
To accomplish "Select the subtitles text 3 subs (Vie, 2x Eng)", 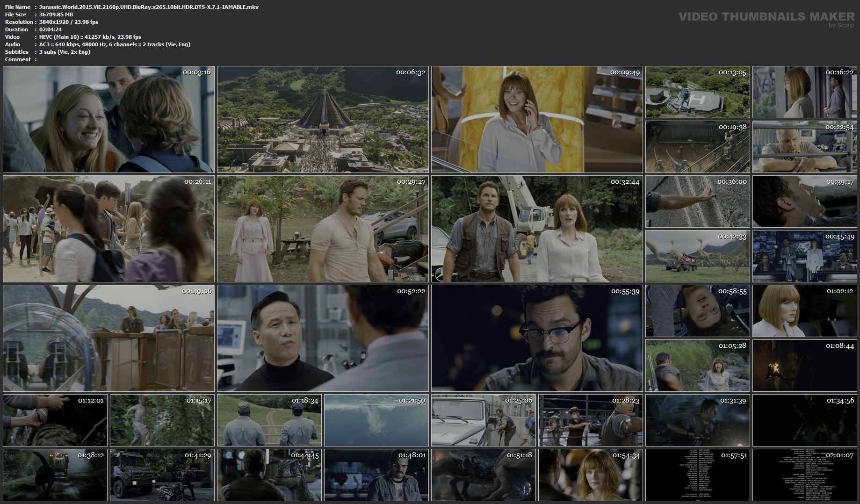I will tap(65, 52).
